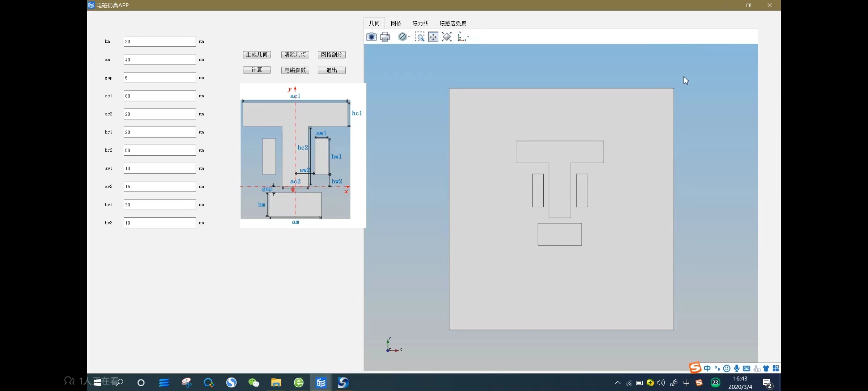This screenshot has height=391, width=868.
Task: Open File Explorer from the taskbar
Action: click(x=276, y=383)
